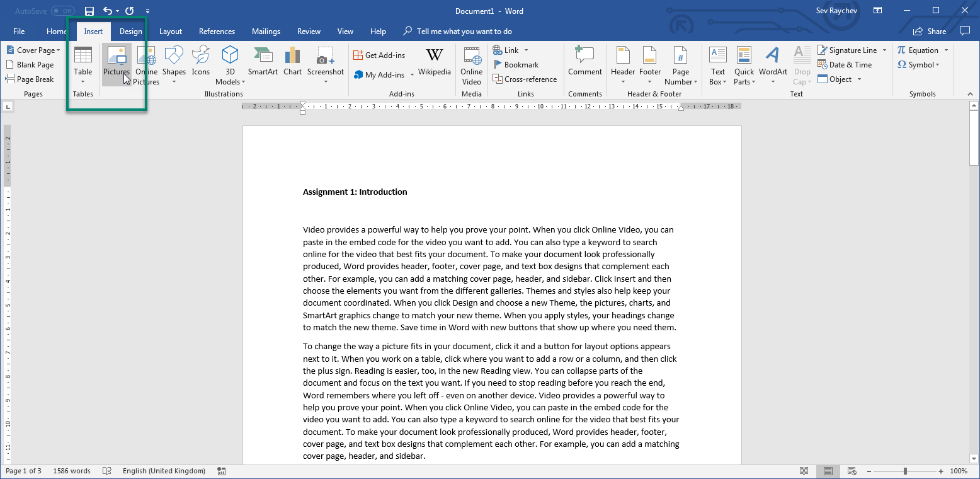Screen dimensions: 980x479
Task: Expand My Add-ins dropdown arrow
Action: click(413, 75)
